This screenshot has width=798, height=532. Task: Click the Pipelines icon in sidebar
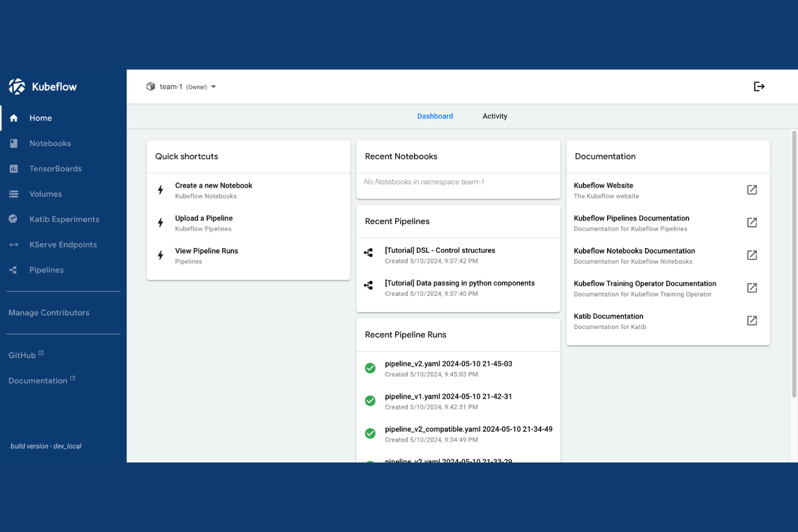(x=13, y=270)
